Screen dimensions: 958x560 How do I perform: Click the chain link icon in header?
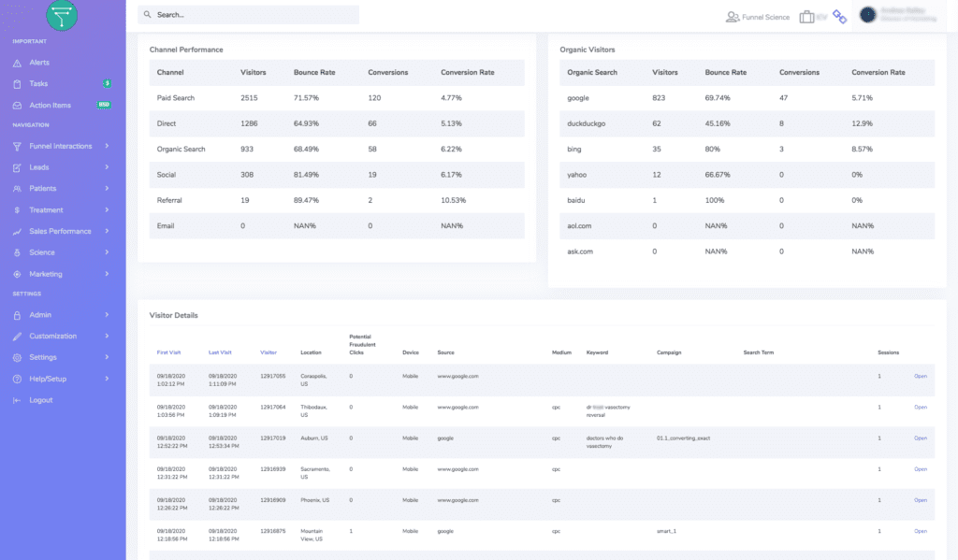point(839,16)
